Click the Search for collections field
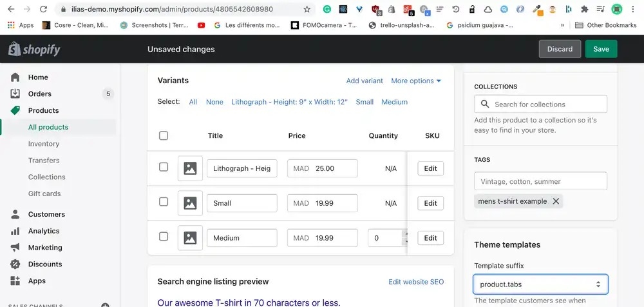Screen dimensions: 644x307 tap(540, 104)
